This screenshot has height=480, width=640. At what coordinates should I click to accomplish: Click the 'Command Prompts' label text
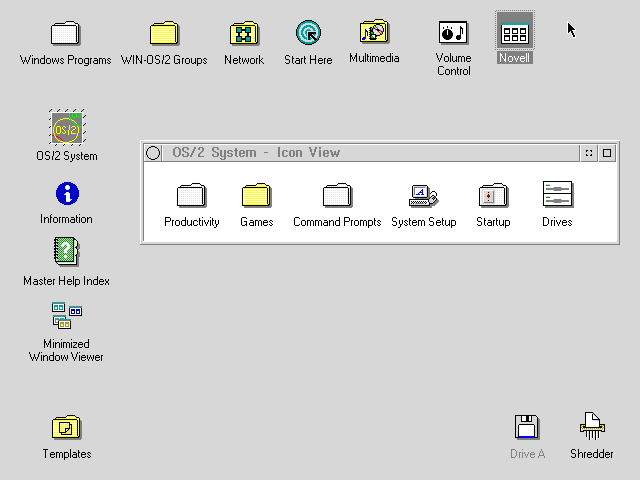point(337,222)
